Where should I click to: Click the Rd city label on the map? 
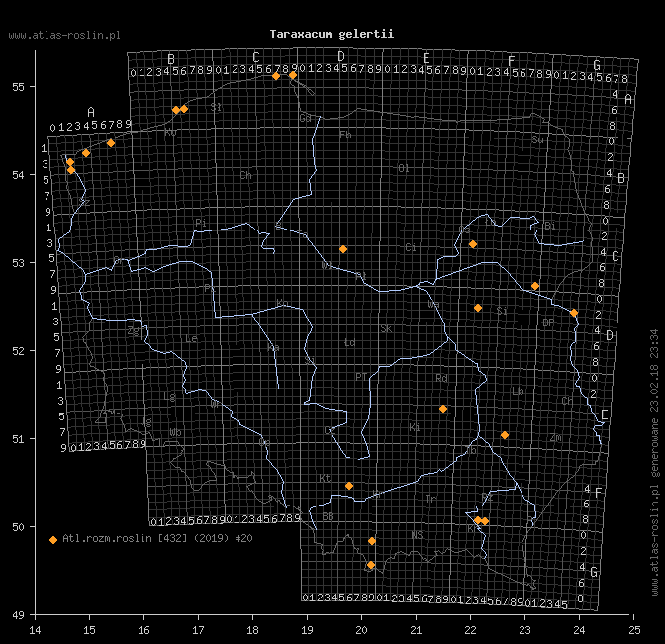click(441, 378)
